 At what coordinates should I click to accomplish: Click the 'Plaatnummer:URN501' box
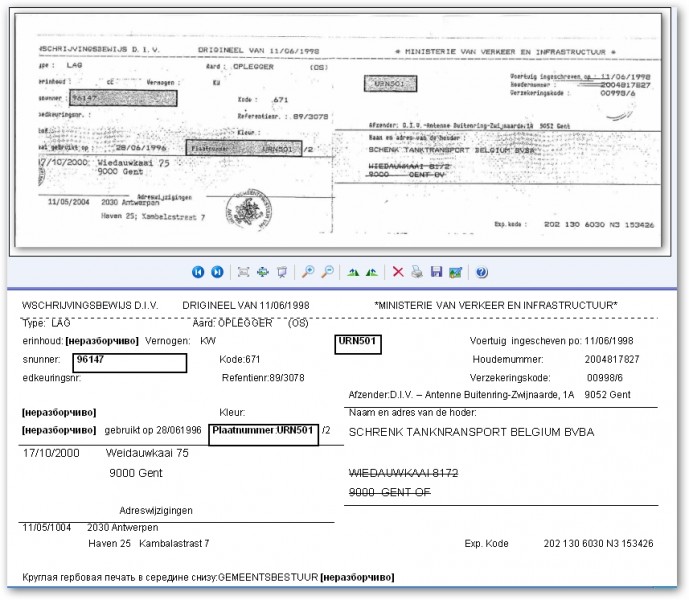263,434
